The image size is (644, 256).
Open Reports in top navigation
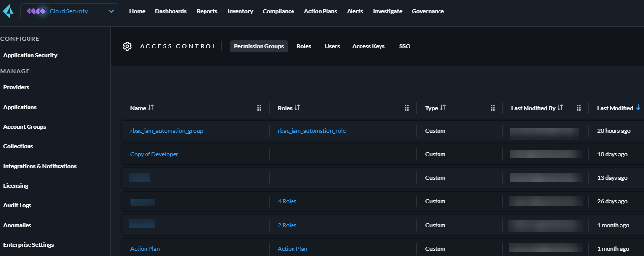click(207, 11)
